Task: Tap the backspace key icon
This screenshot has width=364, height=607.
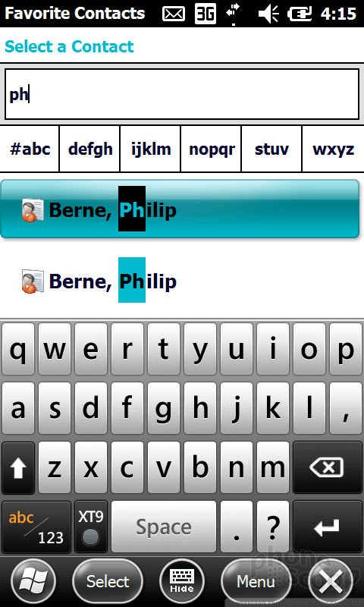Action: coord(328,467)
